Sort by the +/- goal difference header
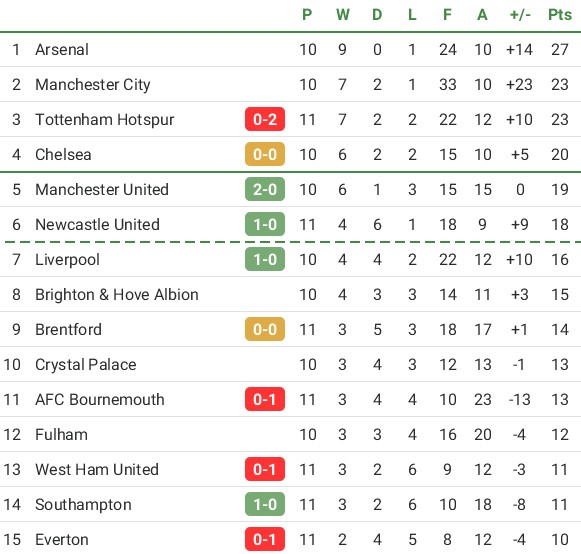 click(520, 15)
